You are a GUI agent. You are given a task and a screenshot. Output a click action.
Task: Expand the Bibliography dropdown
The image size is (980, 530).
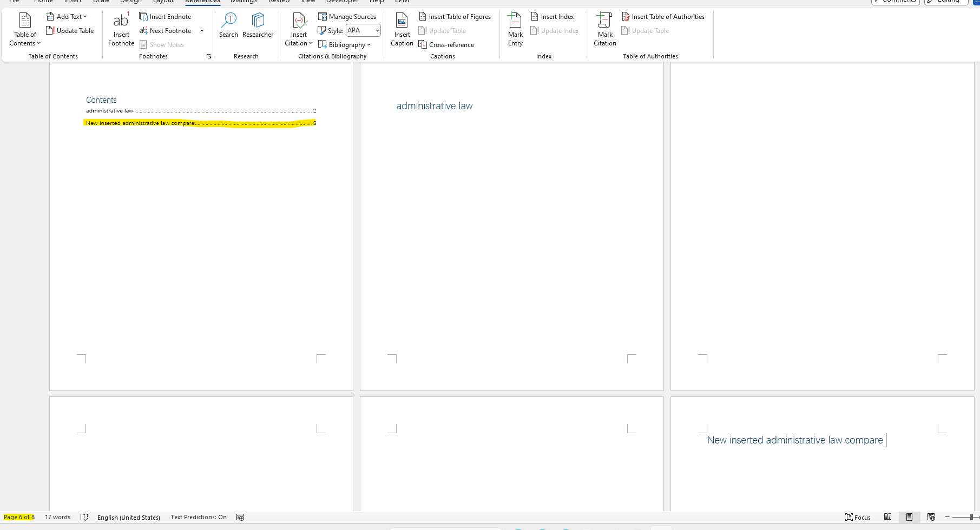tap(345, 44)
